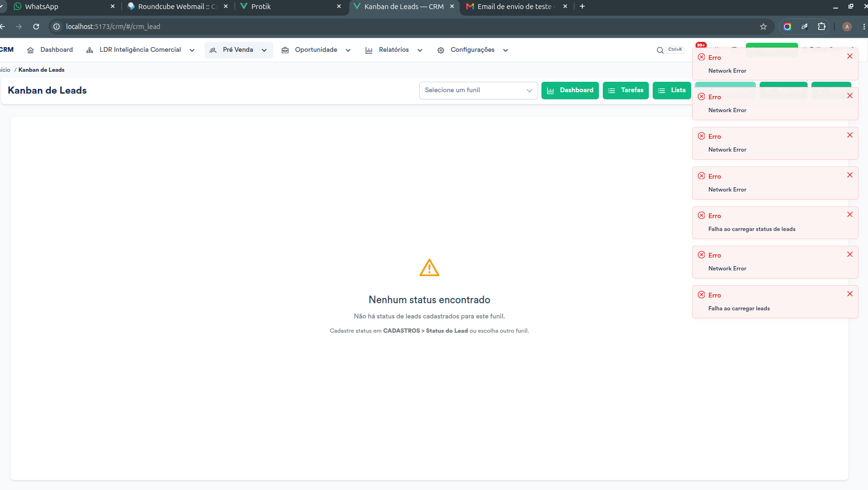Open the Extensions puzzle icon
The height and width of the screenshot is (490, 868).
point(821,27)
